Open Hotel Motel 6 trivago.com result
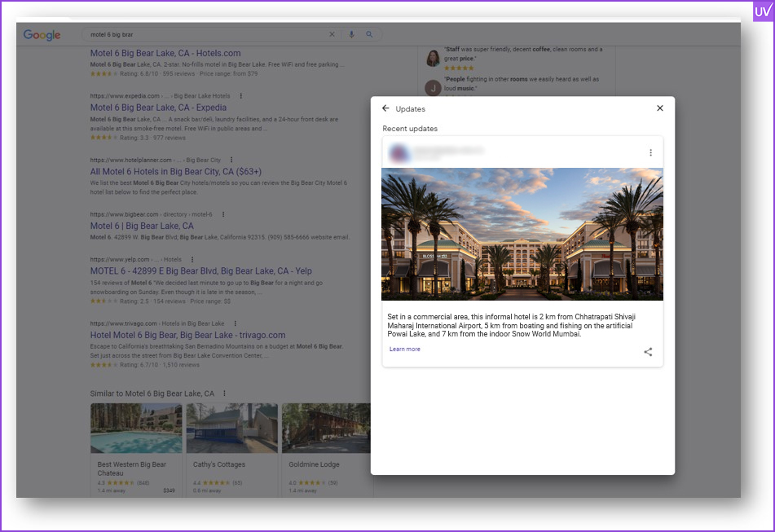Screen dimensions: 775x532 coord(187,336)
